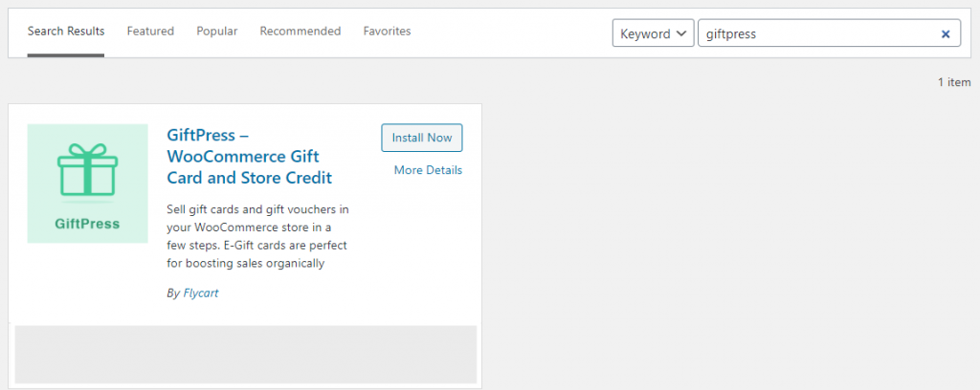Open the More Details link

tap(428, 170)
